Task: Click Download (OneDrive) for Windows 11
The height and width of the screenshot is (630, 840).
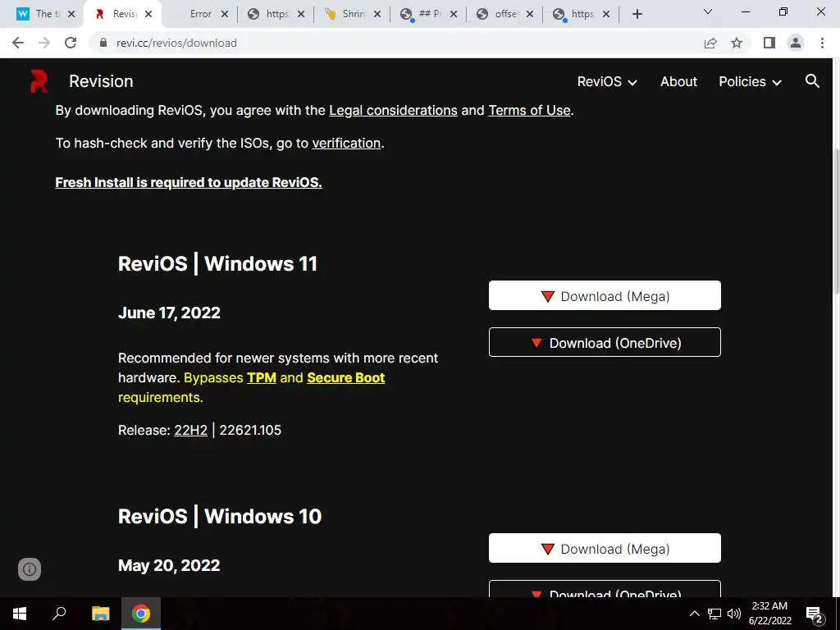Action: [605, 342]
